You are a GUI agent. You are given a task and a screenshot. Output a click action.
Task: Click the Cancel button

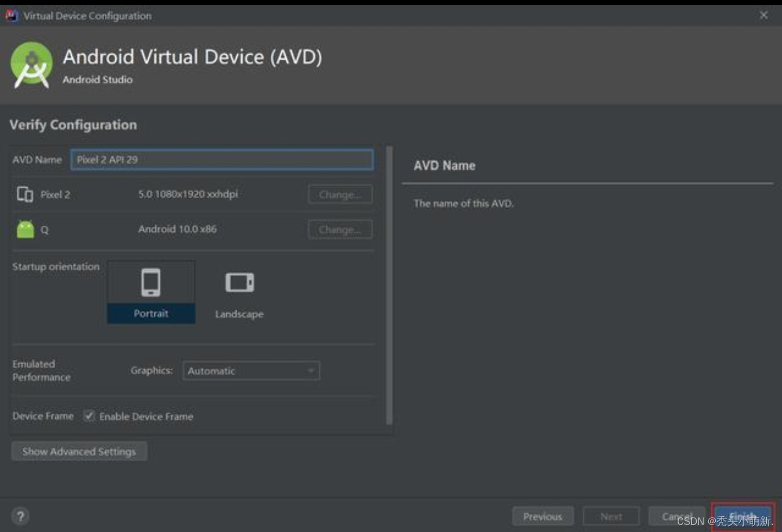coord(677,516)
